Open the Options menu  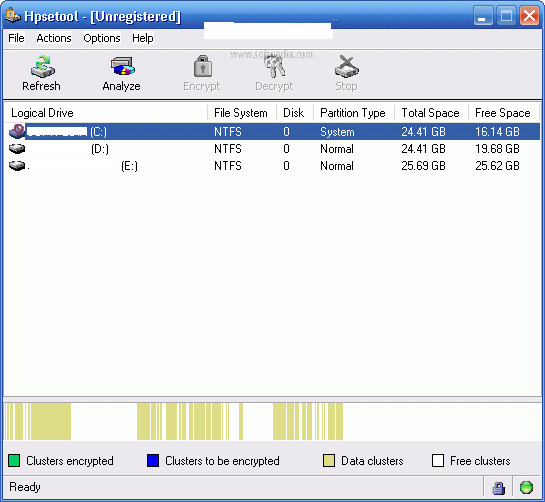point(102,38)
